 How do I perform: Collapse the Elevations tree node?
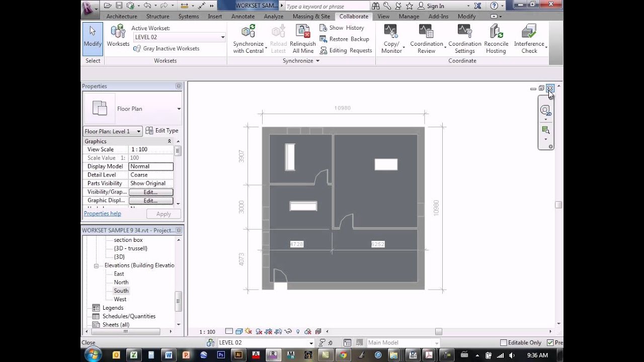(x=96, y=265)
